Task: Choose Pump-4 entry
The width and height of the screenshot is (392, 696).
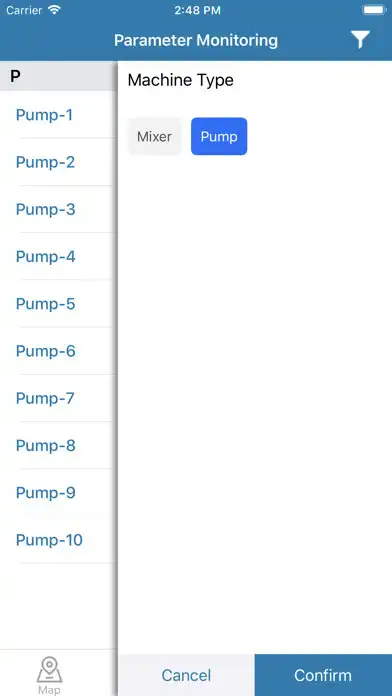Action: (59, 257)
